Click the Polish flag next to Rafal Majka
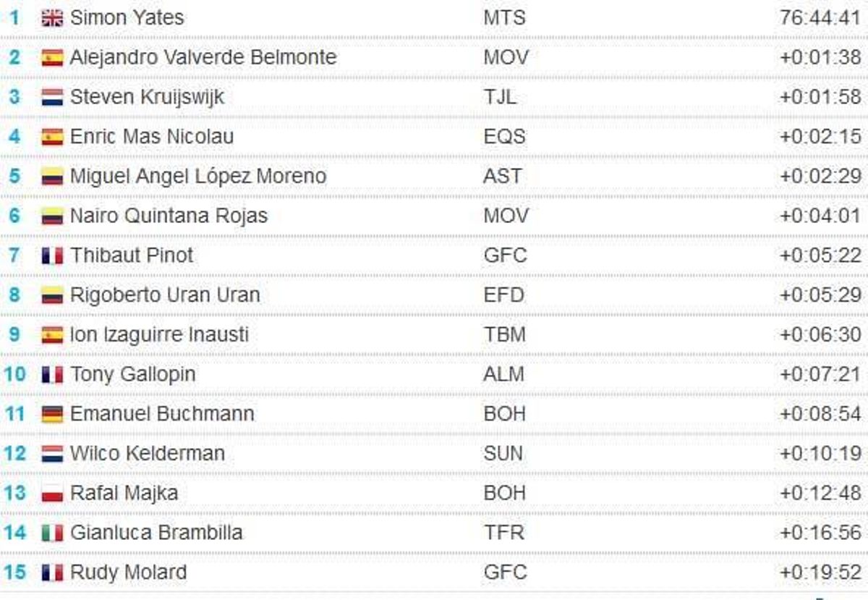 [x=52, y=493]
